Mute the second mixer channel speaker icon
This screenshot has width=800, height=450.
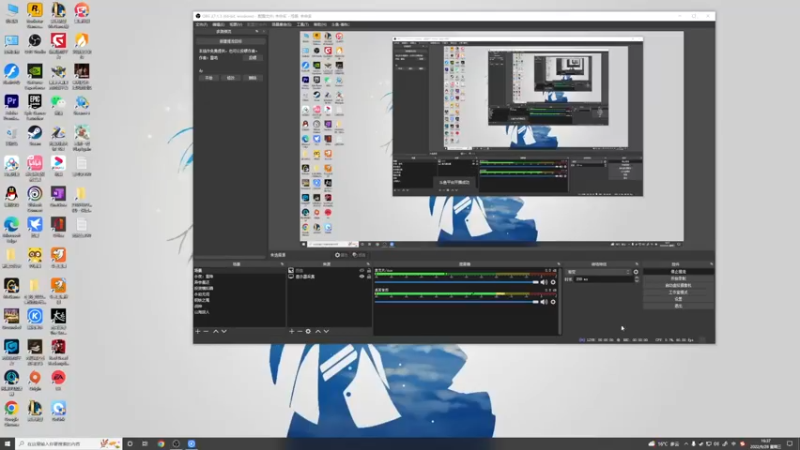544,302
